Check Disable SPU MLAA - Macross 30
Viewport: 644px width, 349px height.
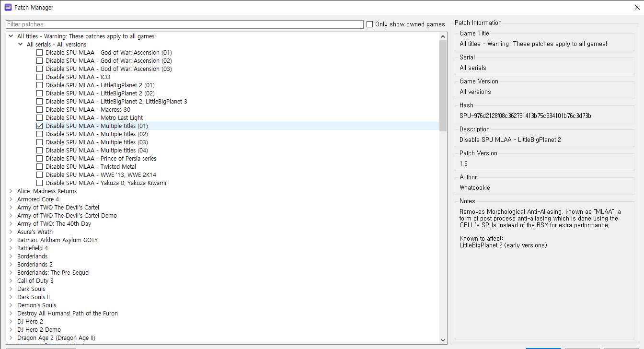tap(39, 110)
